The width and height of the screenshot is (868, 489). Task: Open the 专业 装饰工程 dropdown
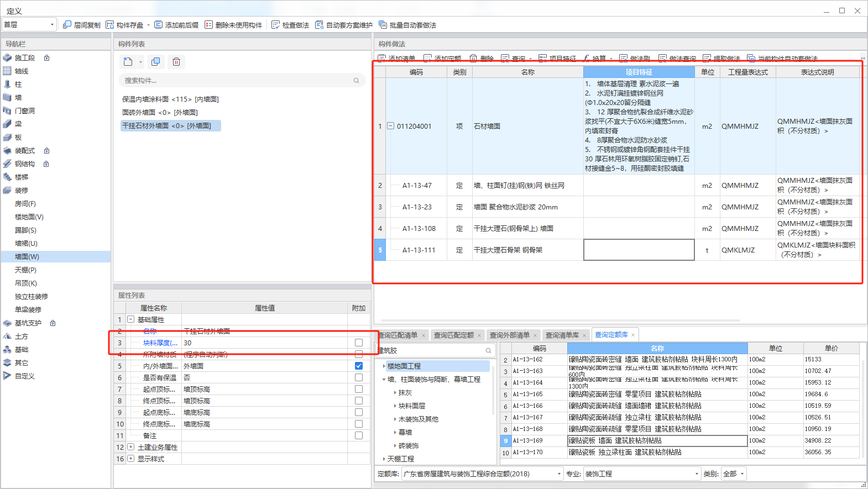click(x=642, y=474)
